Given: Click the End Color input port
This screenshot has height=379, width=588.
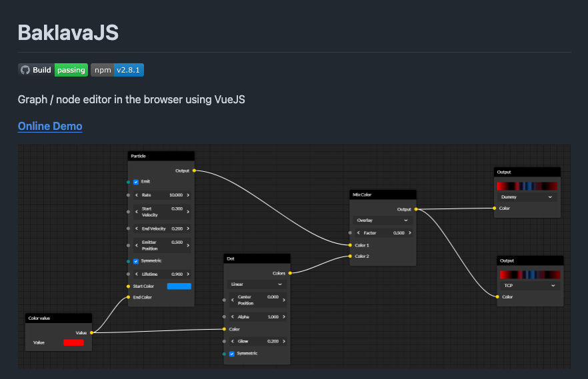Looking at the screenshot, I should click(x=128, y=297).
